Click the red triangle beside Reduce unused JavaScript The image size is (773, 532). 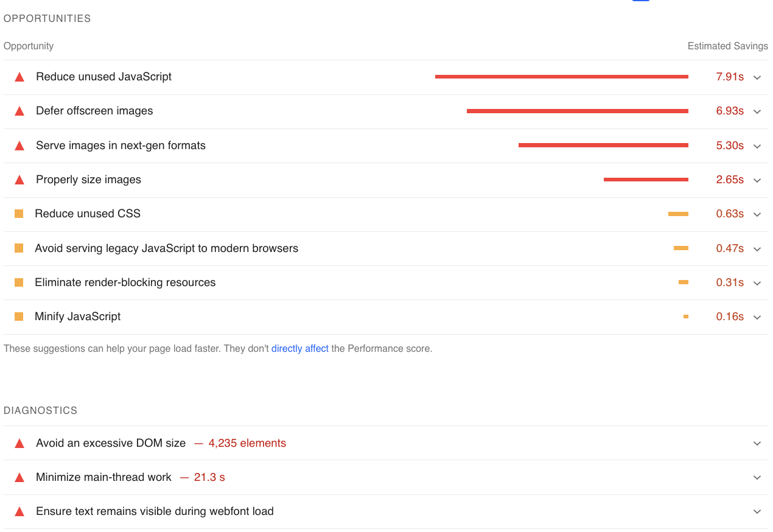coord(19,77)
